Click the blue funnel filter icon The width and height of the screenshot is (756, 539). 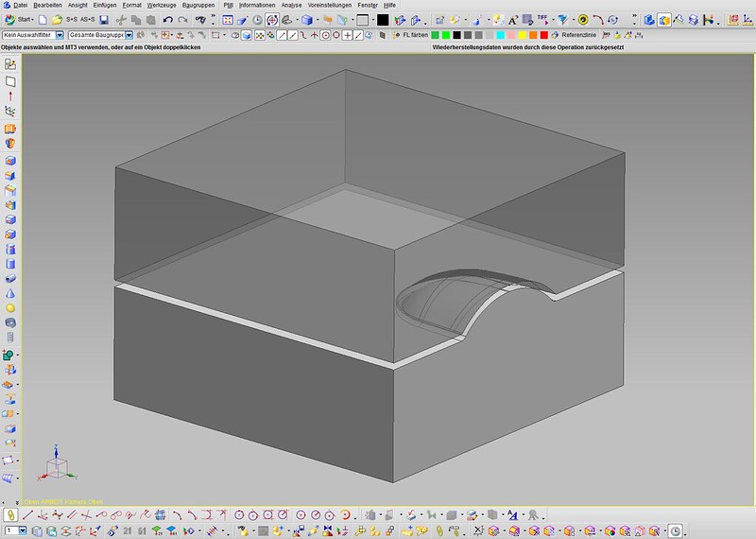tap(562, 20)
